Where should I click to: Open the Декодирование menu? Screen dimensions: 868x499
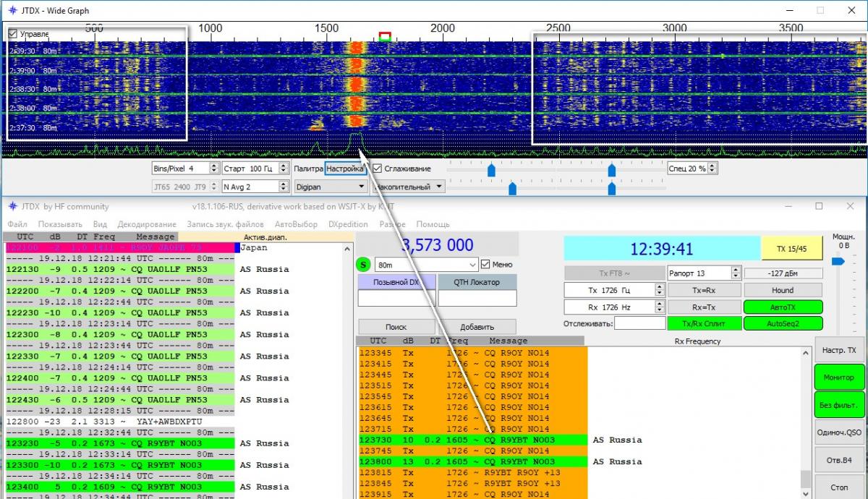point(145,224)
